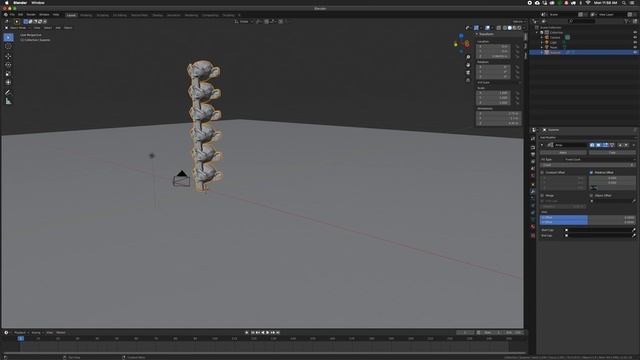Hide the Camera in the outliner
Screen dimensions: 640x360
[635, 37]
